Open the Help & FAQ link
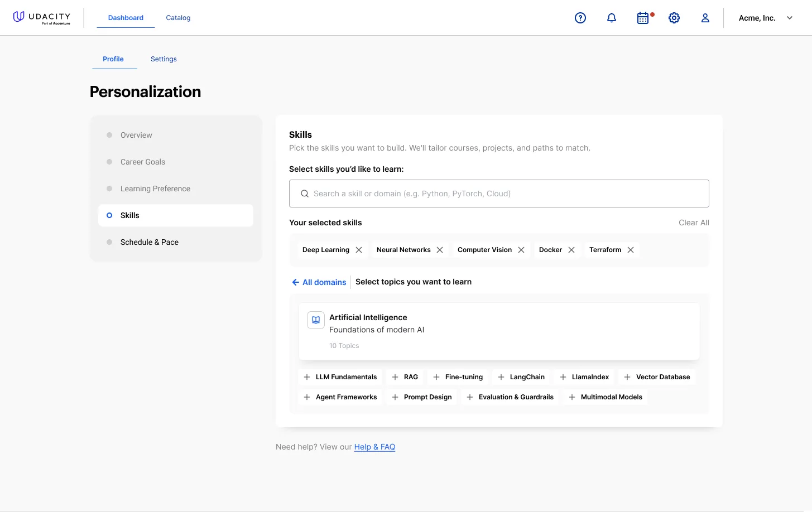This screenshot has height=512, width=812. [x=374, y=447]
